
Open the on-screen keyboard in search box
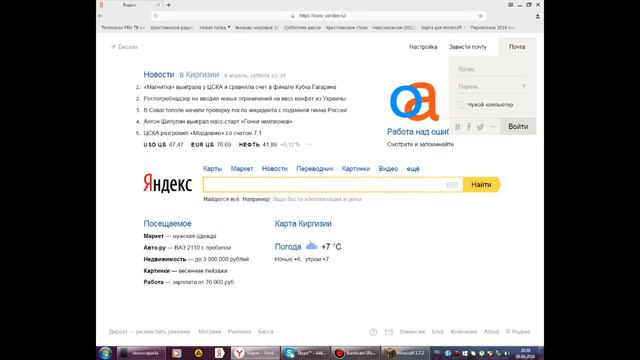tap(452, 185)
